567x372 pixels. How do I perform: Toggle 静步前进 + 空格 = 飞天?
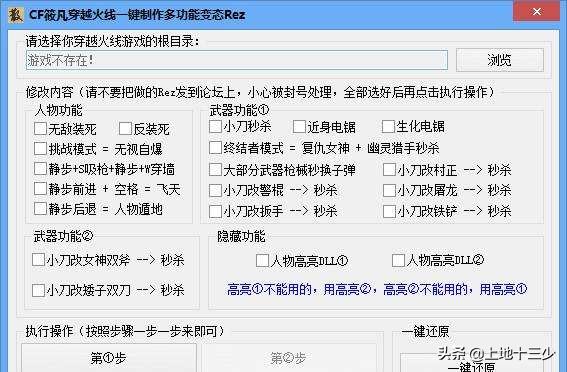click(40, 188)
